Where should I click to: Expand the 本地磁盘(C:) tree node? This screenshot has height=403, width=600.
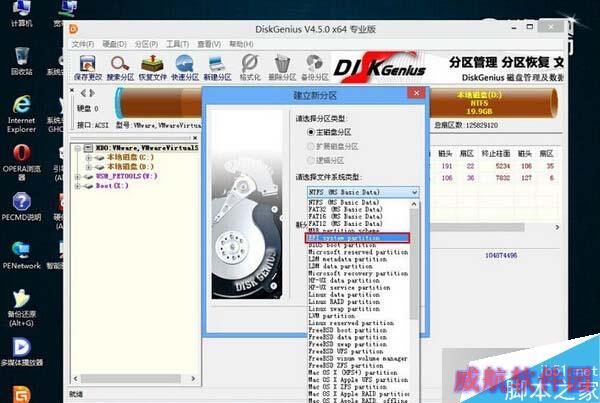click(89, 157)
